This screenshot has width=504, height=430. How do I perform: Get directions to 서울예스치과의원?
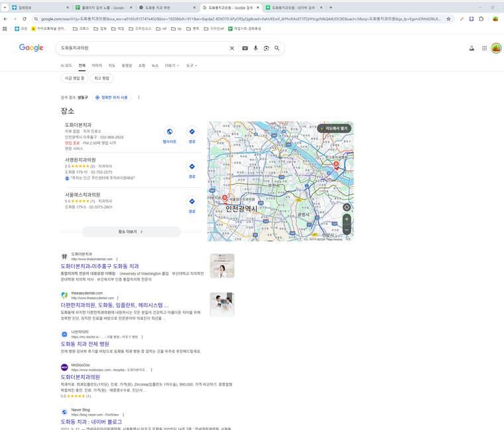[x=192, y=205]
